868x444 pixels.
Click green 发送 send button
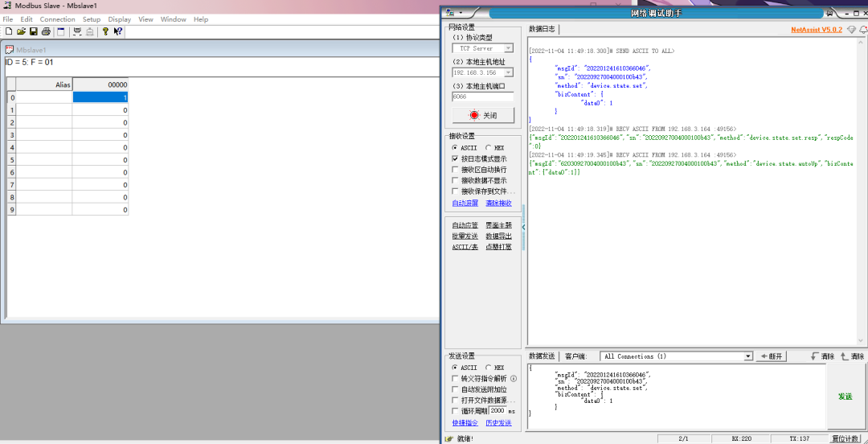pyautogui.click(x=845, y=397)
